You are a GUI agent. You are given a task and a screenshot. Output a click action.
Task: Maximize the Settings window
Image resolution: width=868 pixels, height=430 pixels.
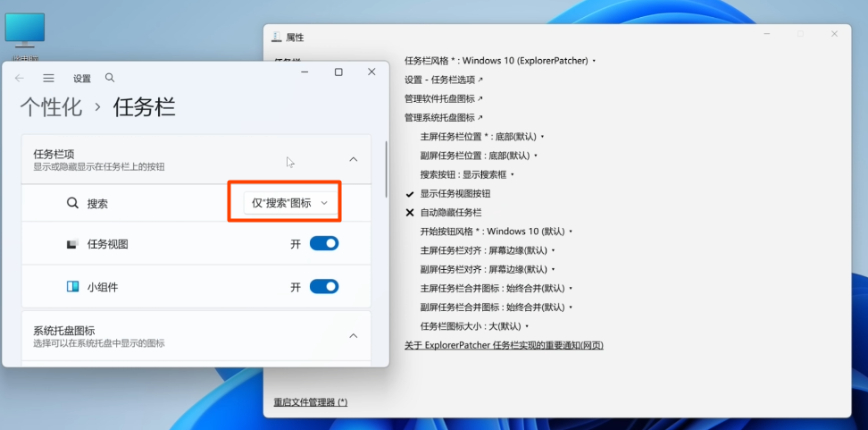pyautogui.click(x=338, y=72)
